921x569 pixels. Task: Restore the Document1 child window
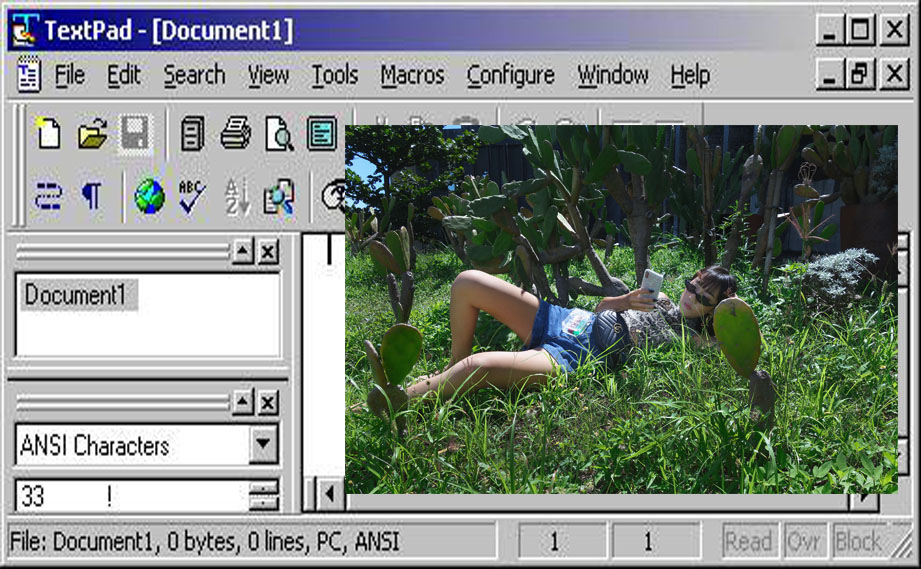click(861, 75)
